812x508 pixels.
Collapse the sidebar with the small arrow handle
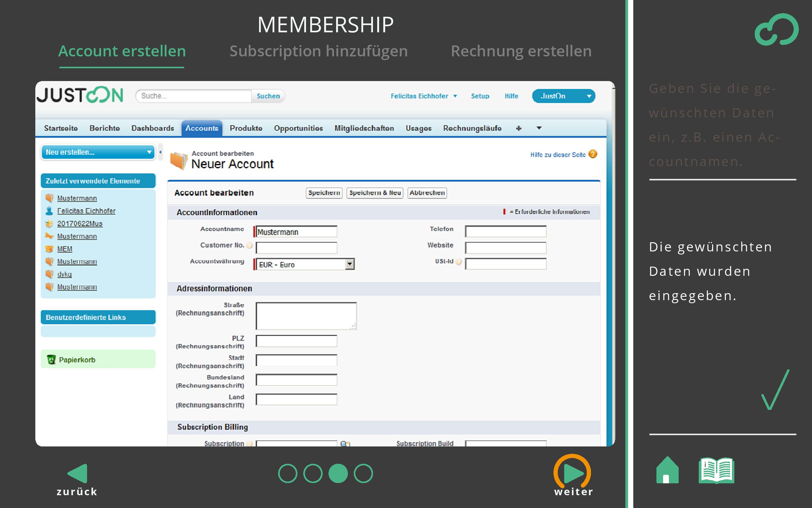160,152
